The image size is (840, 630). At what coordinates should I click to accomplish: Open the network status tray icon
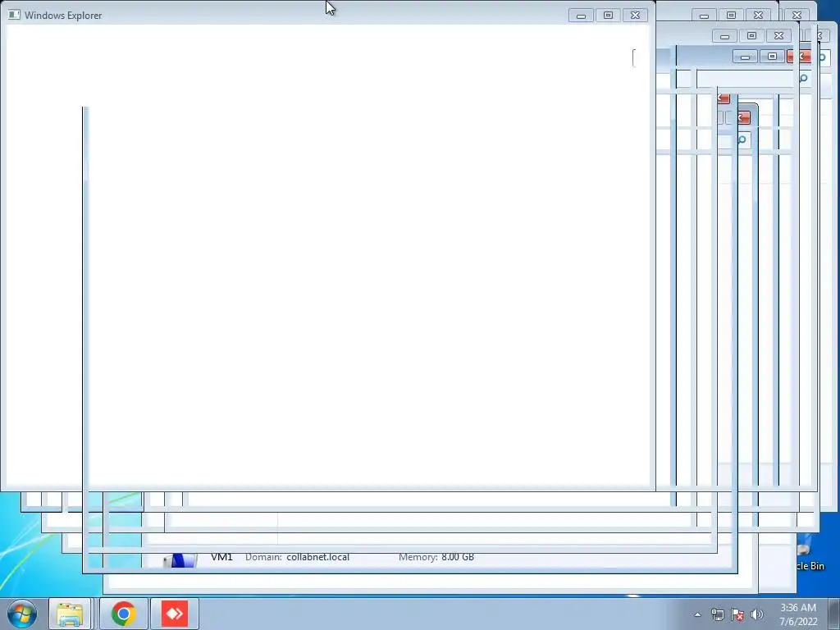(717, 614)
